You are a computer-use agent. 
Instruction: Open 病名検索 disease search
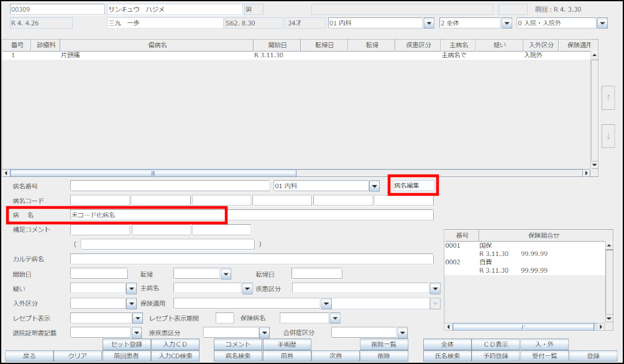pos(237,356)
